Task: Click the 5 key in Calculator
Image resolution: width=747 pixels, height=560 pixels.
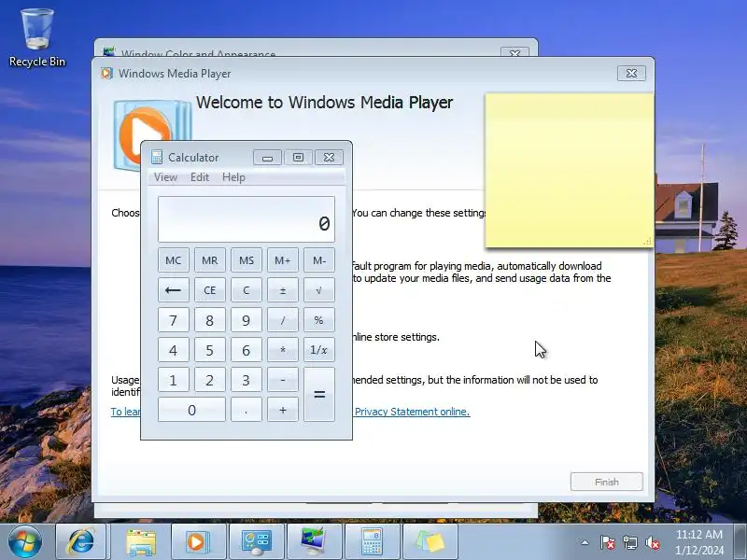Action: click(x=209, y=350)
